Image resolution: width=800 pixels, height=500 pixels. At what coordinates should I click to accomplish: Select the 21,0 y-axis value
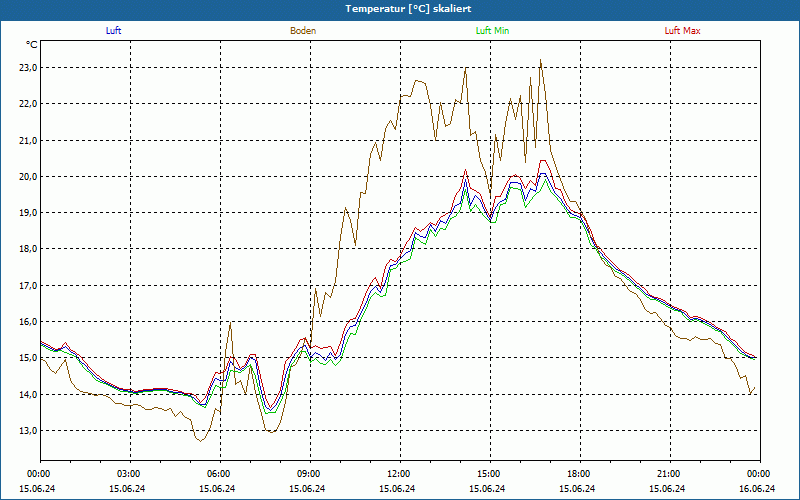(27, 140)
